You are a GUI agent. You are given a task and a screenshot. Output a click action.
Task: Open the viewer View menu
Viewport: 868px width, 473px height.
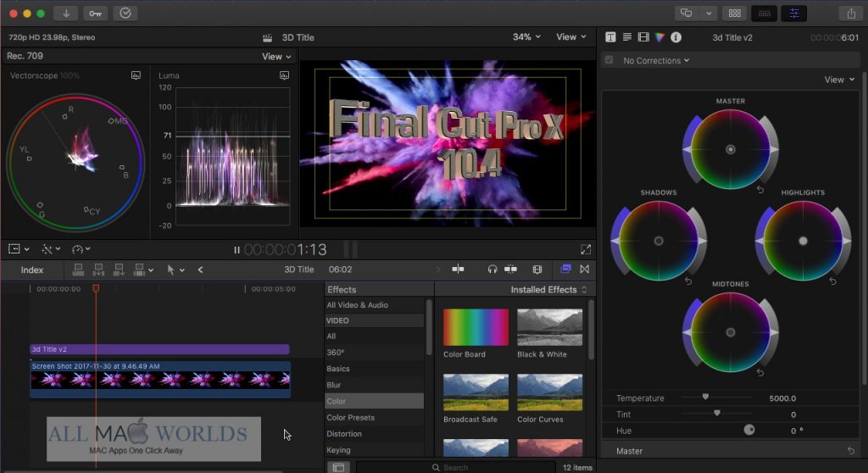click(570, 36)
